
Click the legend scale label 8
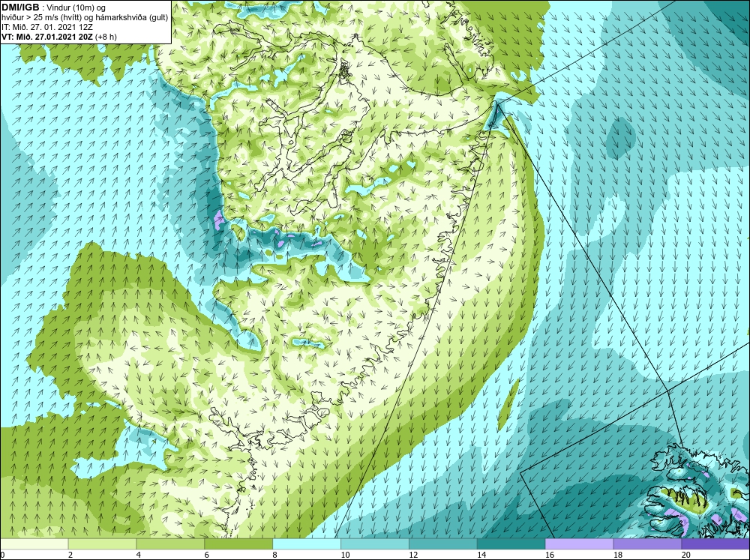(x=275, y=555)
